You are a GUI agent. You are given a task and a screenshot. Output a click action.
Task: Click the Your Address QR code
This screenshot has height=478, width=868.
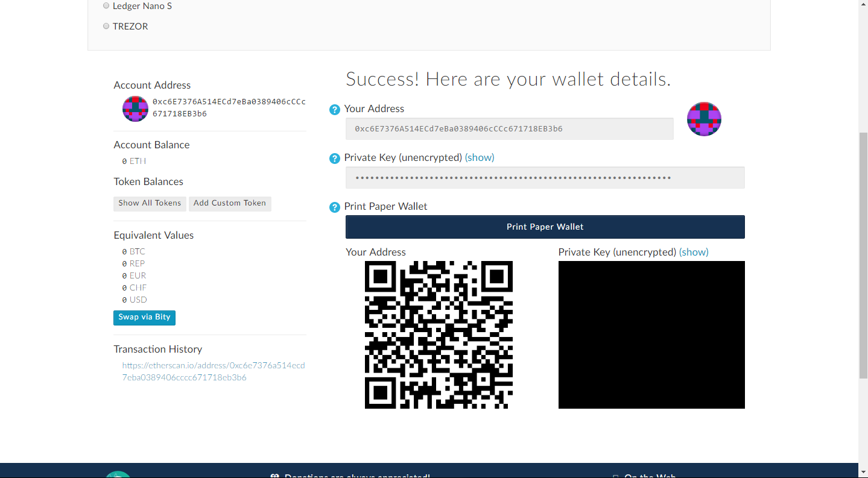tap(439, 335)
